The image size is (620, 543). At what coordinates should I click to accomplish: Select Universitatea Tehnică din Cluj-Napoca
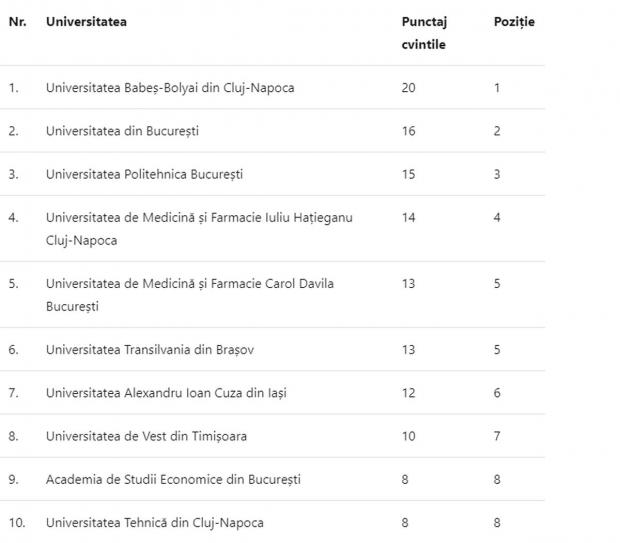click(155, 522)
